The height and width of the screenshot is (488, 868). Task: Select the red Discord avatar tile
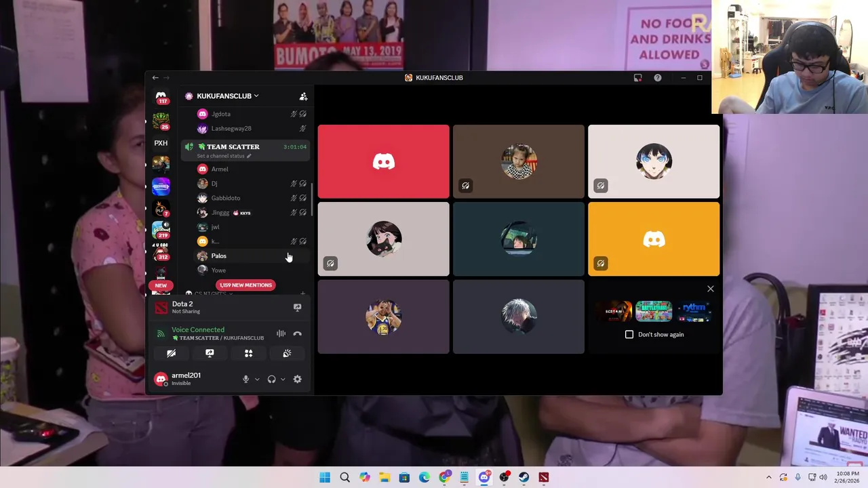click(383, 161)
